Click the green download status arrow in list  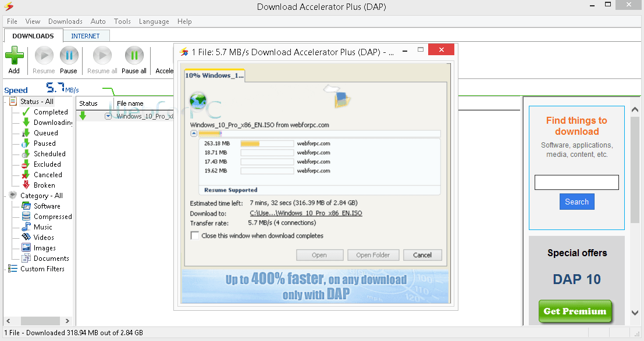click(x=83, y=116)
